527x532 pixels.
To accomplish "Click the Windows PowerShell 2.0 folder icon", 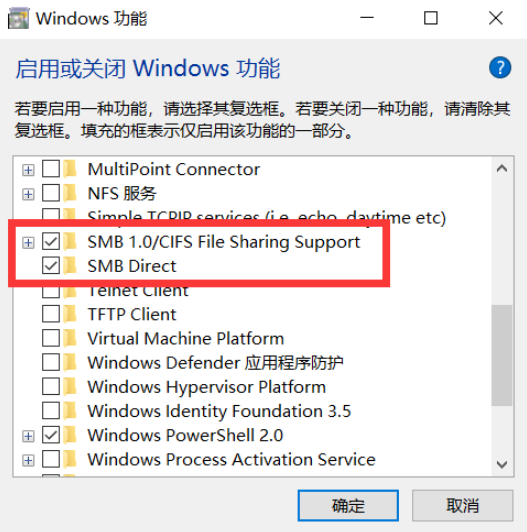I will coord(70,435).
